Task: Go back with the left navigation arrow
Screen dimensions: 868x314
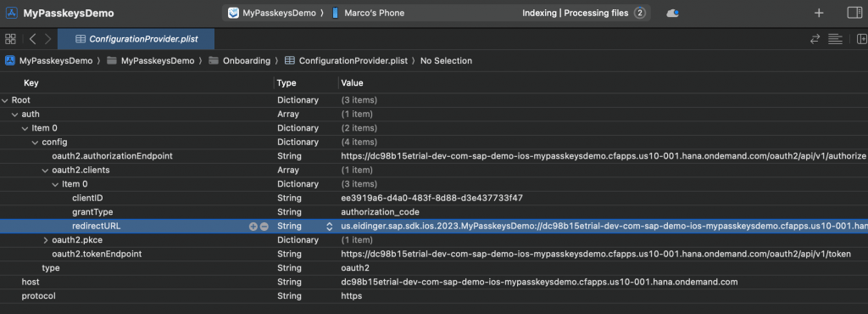Action: 33,39
